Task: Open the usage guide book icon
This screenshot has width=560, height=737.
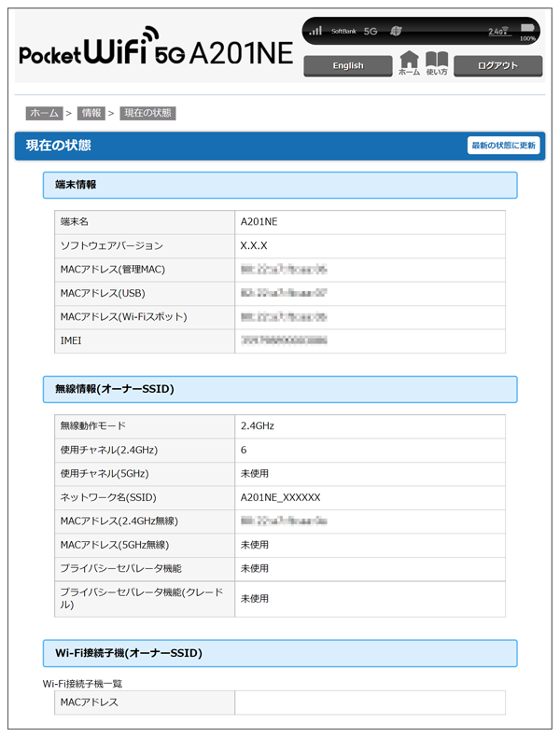Action: click(x=437, y=63)
